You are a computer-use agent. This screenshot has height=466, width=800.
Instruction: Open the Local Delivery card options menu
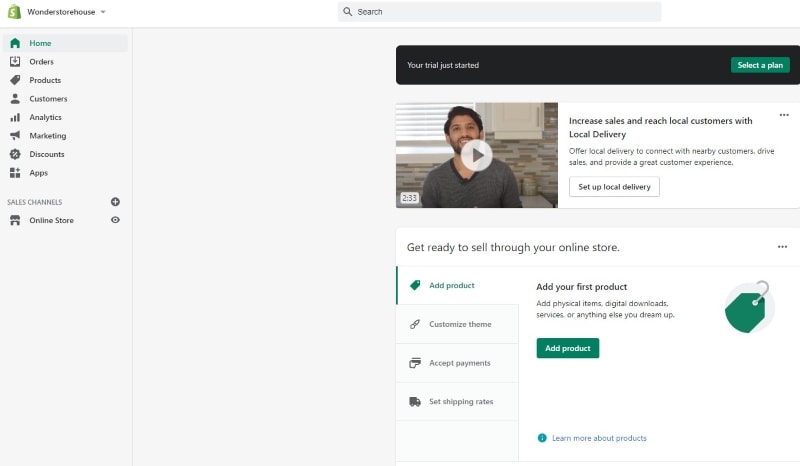tap(784, 116)
